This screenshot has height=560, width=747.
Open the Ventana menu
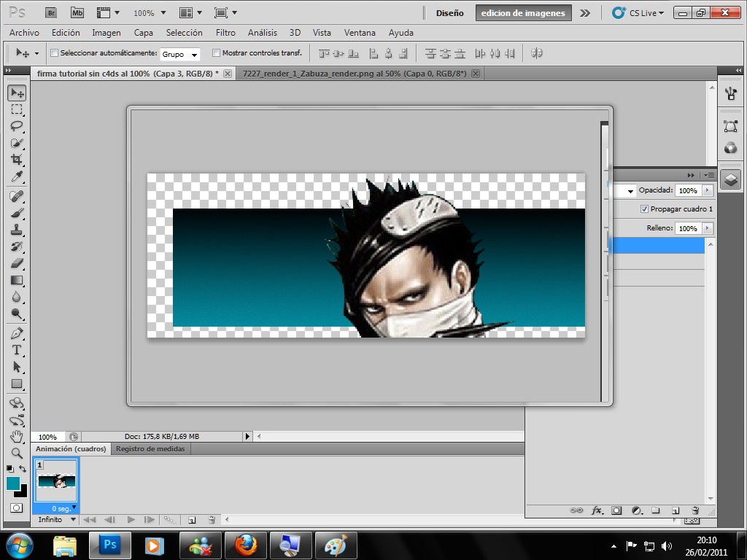360,32
